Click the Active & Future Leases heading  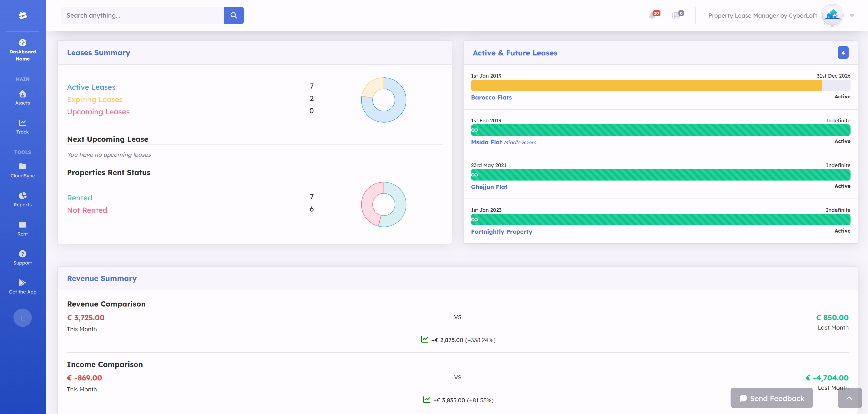pos(515,53)
